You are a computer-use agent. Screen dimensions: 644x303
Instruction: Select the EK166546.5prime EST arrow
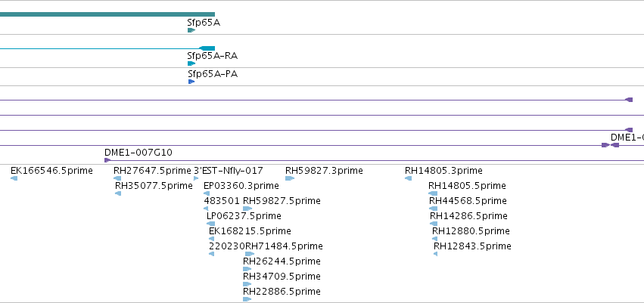click(14, 178)
